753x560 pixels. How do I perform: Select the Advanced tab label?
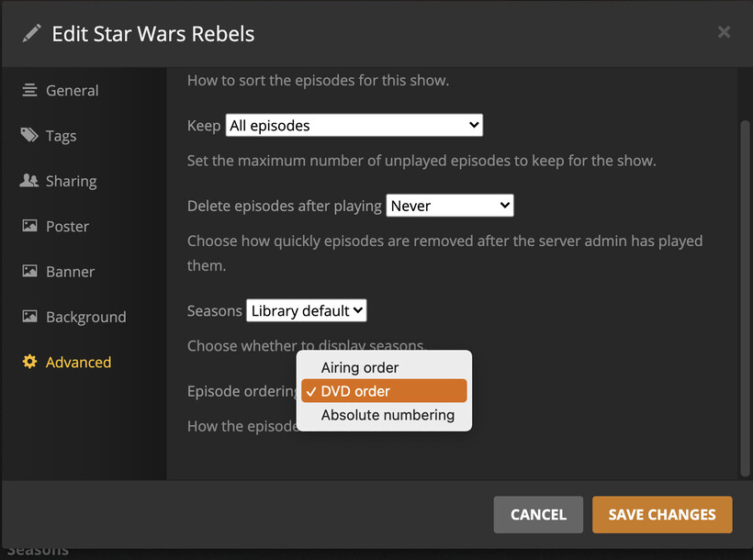[x=78, y=362]
